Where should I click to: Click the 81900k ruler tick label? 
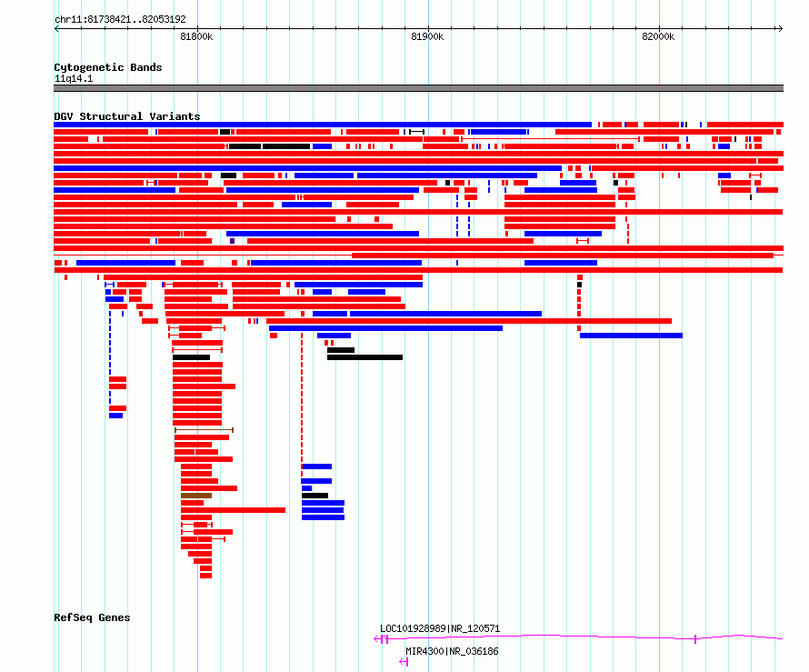pyautogui.click(x=427, y=36)
